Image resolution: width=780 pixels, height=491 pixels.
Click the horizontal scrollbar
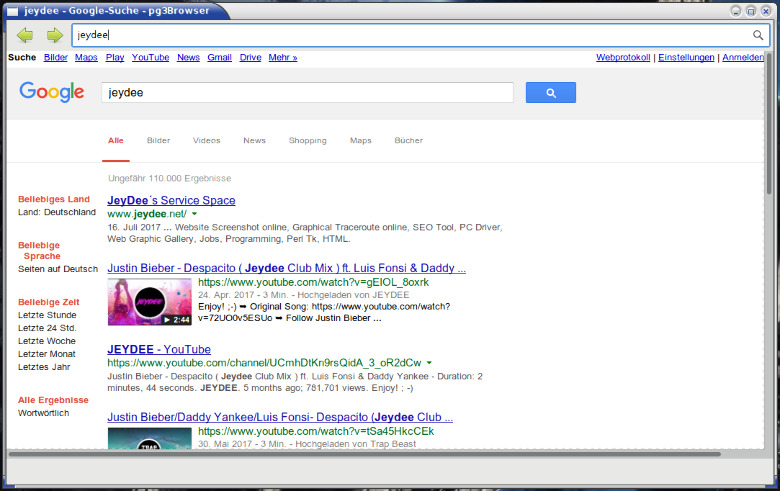365,454
